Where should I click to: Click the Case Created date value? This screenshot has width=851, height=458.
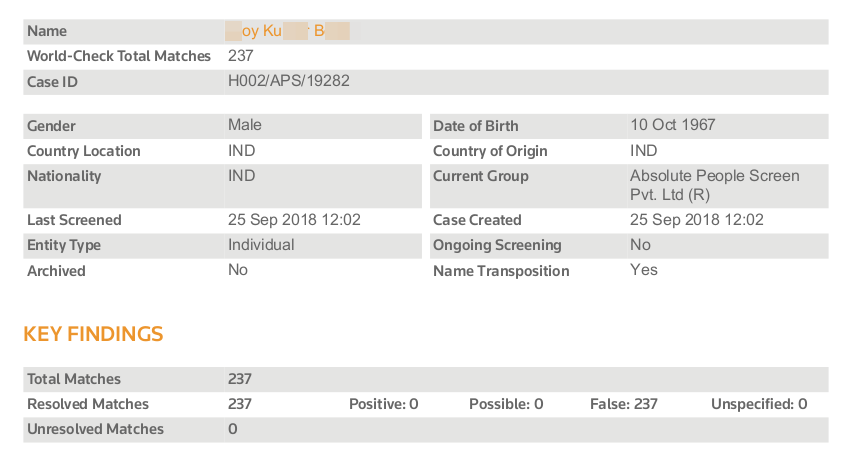click(696, 220)
